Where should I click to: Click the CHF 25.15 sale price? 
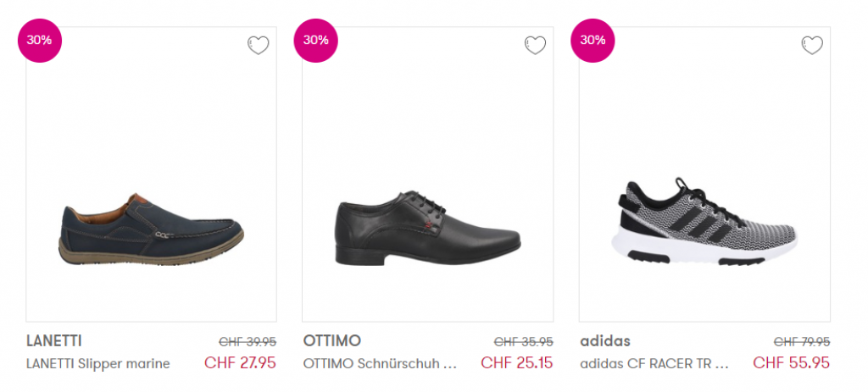tap(517, 363)
